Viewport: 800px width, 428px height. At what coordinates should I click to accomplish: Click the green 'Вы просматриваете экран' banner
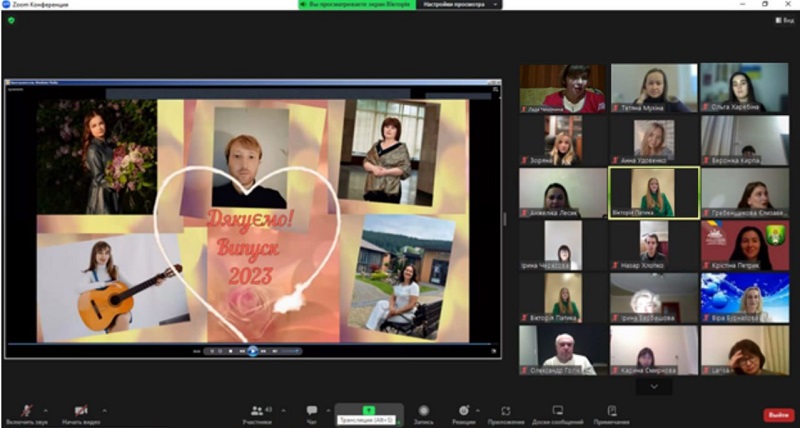coord(357,5)
